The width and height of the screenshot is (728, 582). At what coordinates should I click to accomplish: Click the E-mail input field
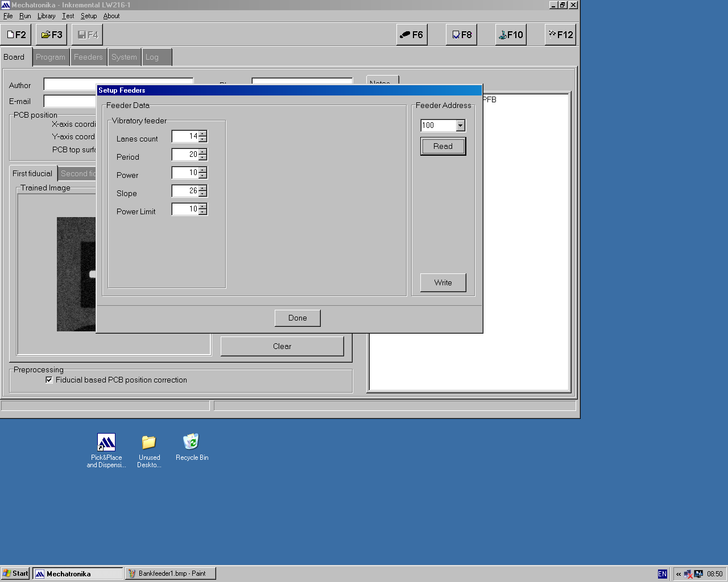[69, 101]
